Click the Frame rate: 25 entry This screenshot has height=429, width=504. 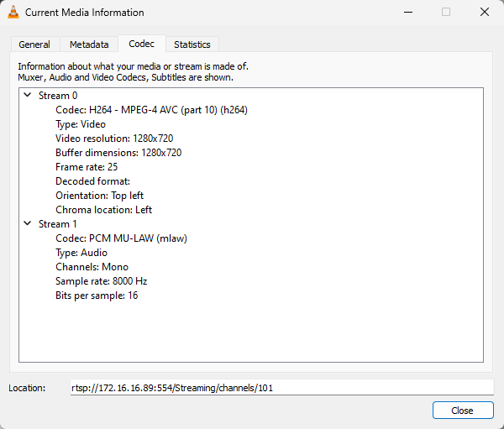tap(87, 167)
